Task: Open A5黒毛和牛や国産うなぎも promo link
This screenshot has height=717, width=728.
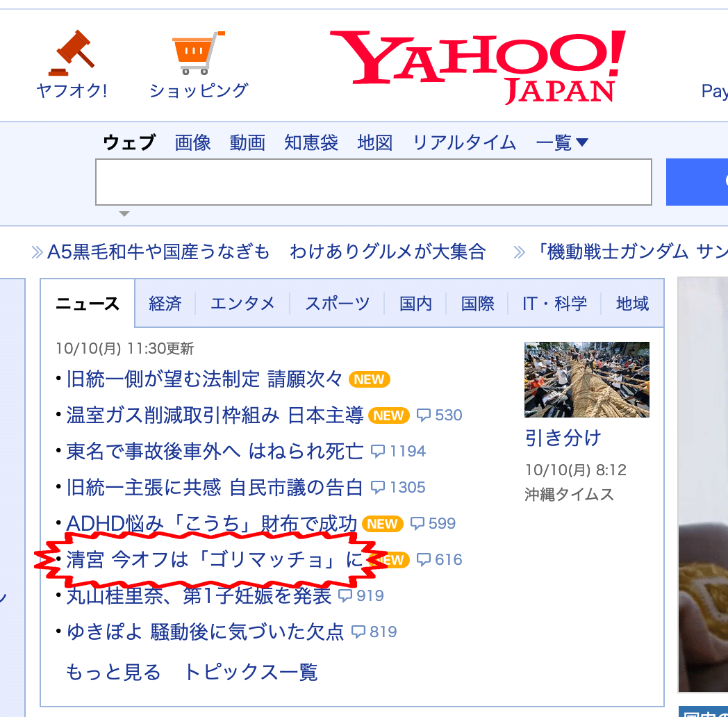Action: (267, 252)
